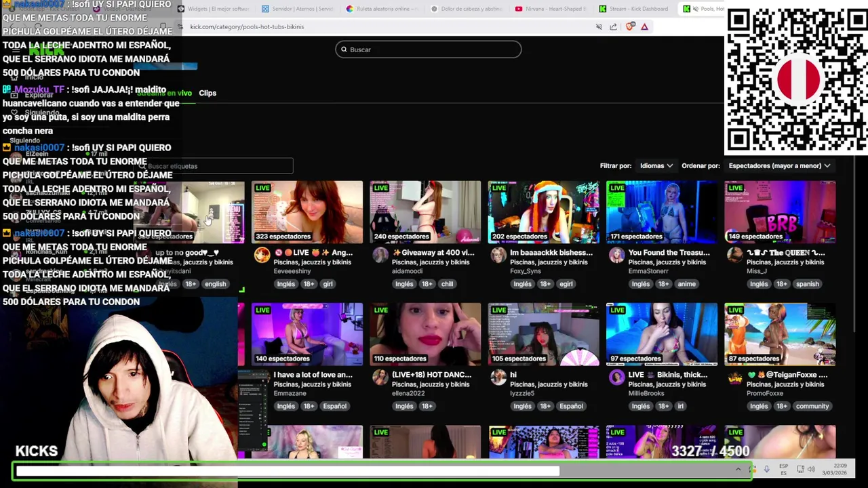Click the EmmaStonerr channel name

pos(648,271)
